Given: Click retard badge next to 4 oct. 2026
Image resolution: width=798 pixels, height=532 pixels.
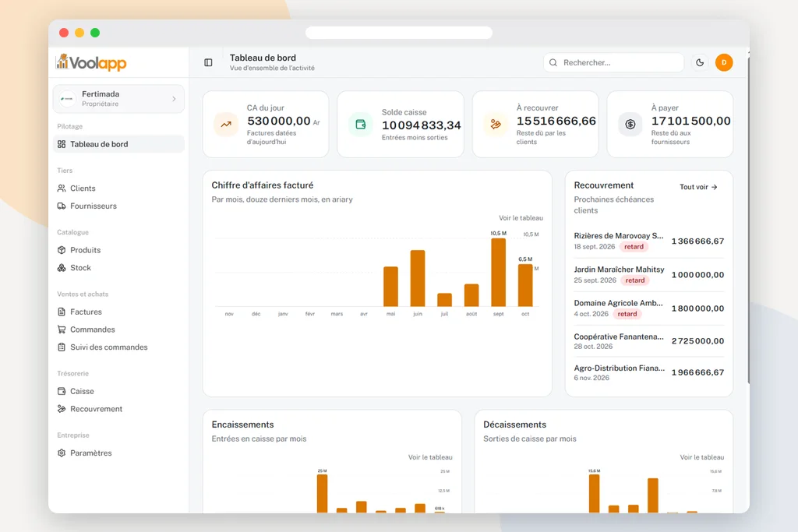Looking at the screenshot, I should coord(627,314).
